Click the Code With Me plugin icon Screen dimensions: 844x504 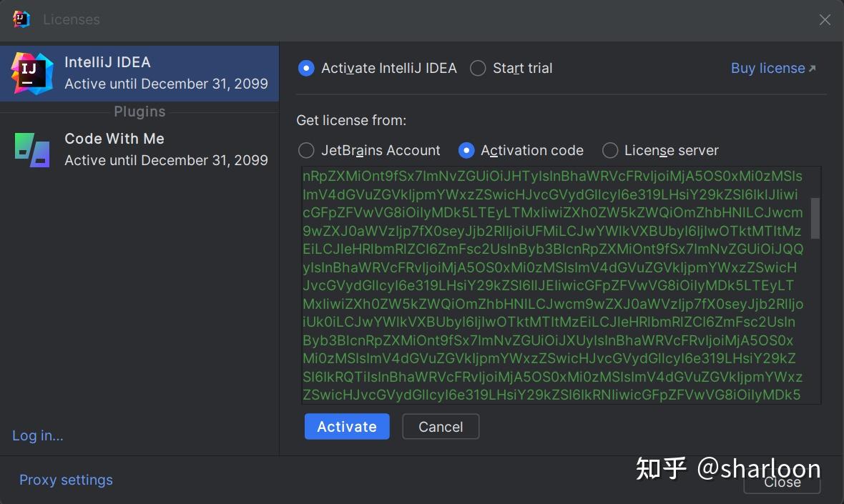(x=31, y=149)
